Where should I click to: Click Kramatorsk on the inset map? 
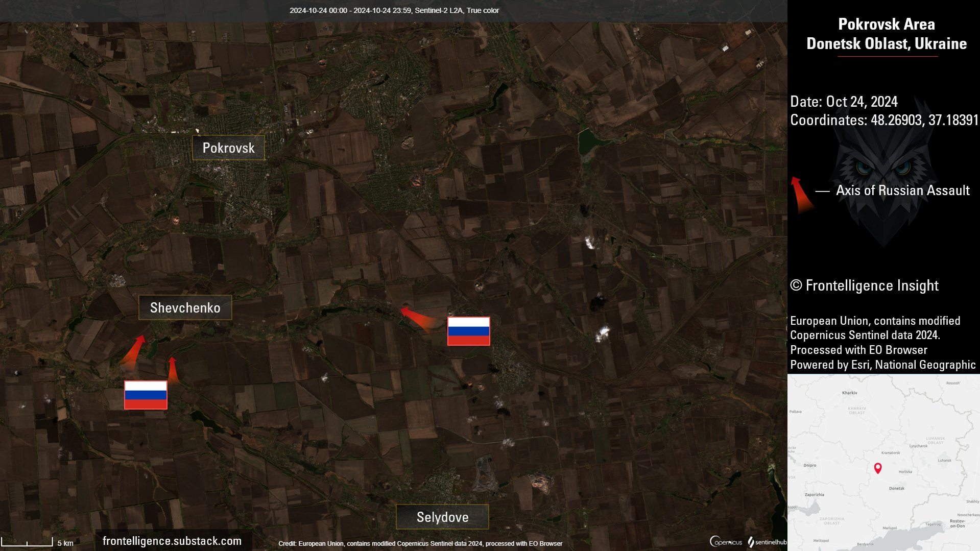pyautogui.click(x=891, y=452)
